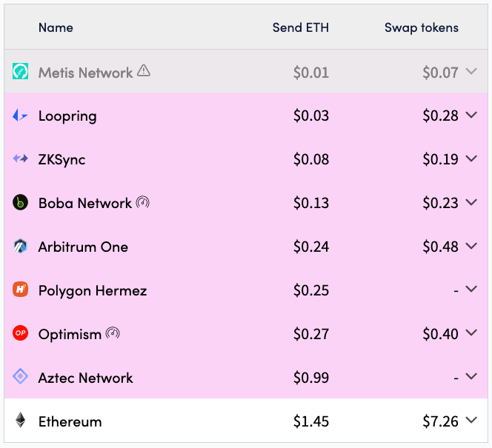492x448 pixels.
Task: Click the warning triangle beside Metis Network
Action: click(x=144, y=70)
